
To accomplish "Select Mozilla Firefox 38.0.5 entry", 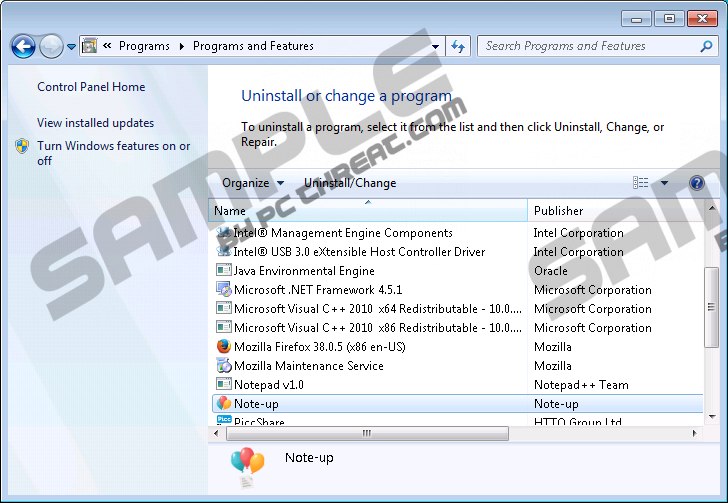I will (457, 347).
